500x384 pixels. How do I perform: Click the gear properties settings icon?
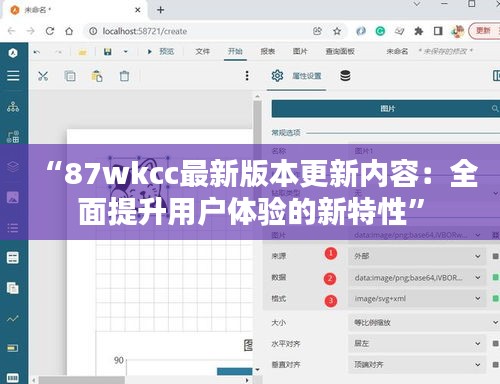[x=277, y=76]
